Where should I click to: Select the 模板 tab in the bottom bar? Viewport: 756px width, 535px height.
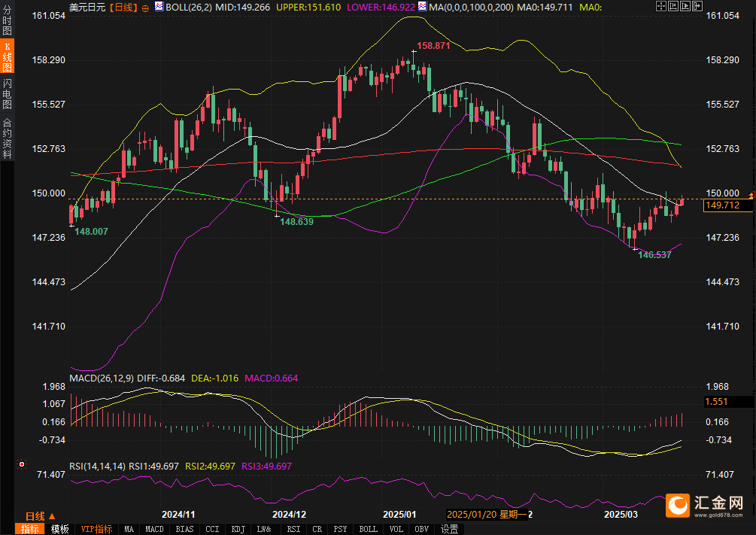click(59, 529)
